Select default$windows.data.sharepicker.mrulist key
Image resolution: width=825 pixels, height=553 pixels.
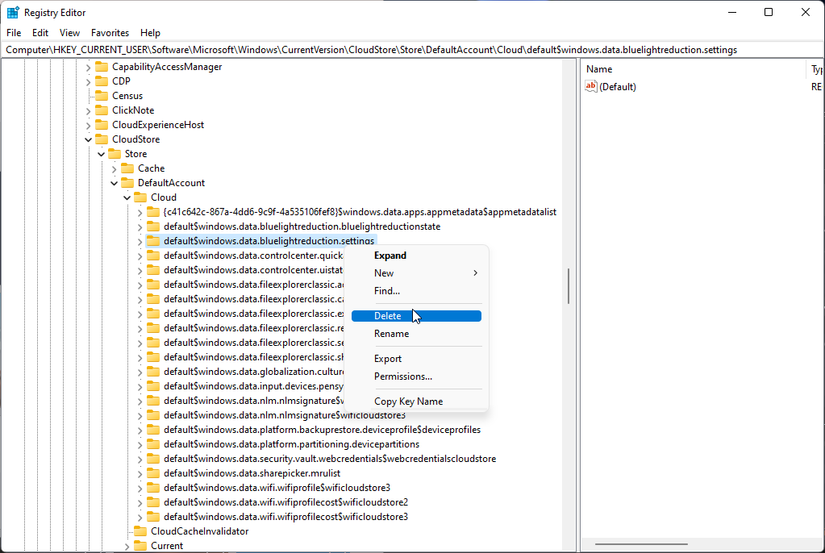click(x=251, y=473)
